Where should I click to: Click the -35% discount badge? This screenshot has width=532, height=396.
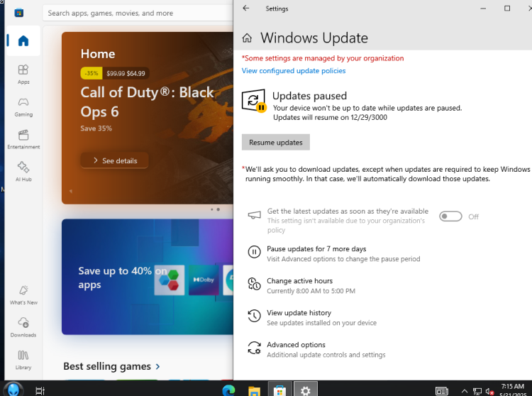(92, 73)
